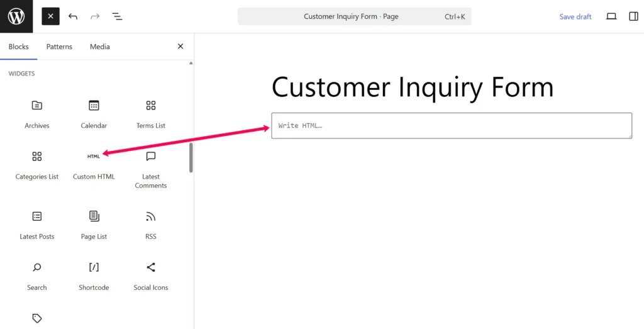
Task: Click the Save draft link
Action: (575, 17)
